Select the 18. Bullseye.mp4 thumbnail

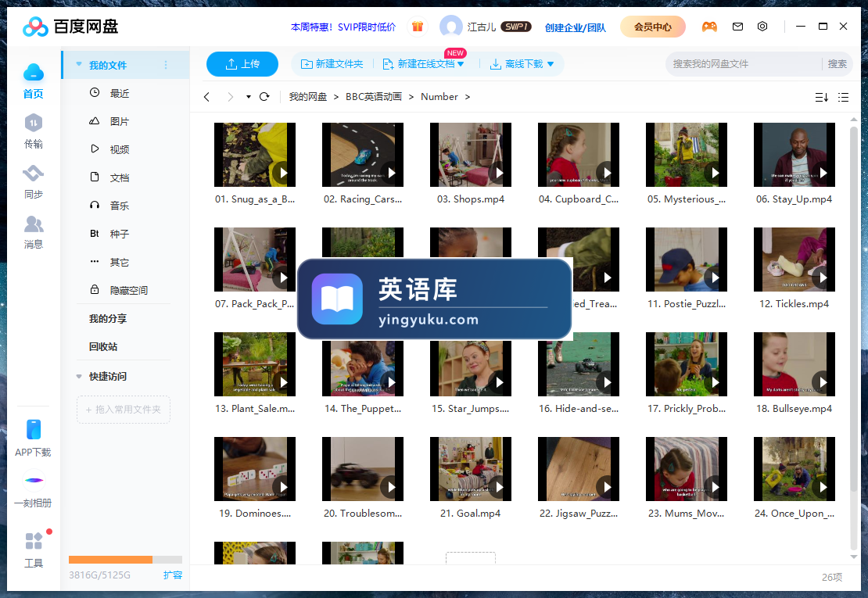coord(794,364)
